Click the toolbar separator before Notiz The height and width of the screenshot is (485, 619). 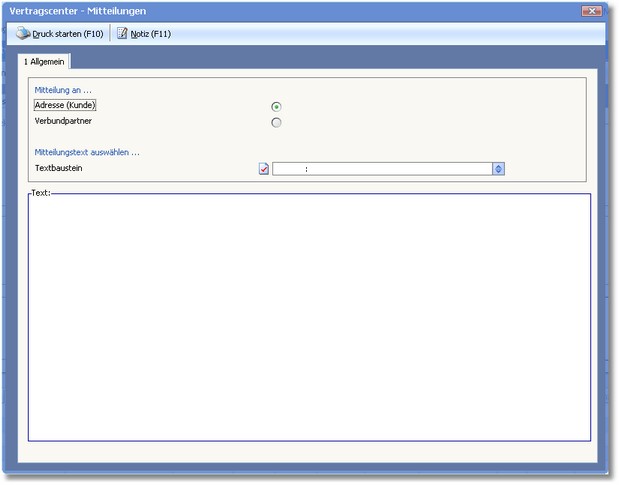(110, 34)
